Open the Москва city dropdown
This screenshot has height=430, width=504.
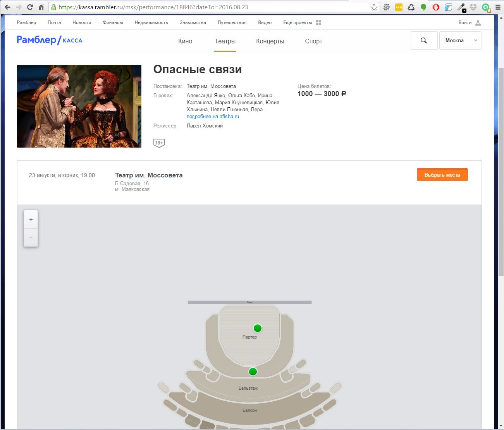pyautogui.click(x=460, y=41)
